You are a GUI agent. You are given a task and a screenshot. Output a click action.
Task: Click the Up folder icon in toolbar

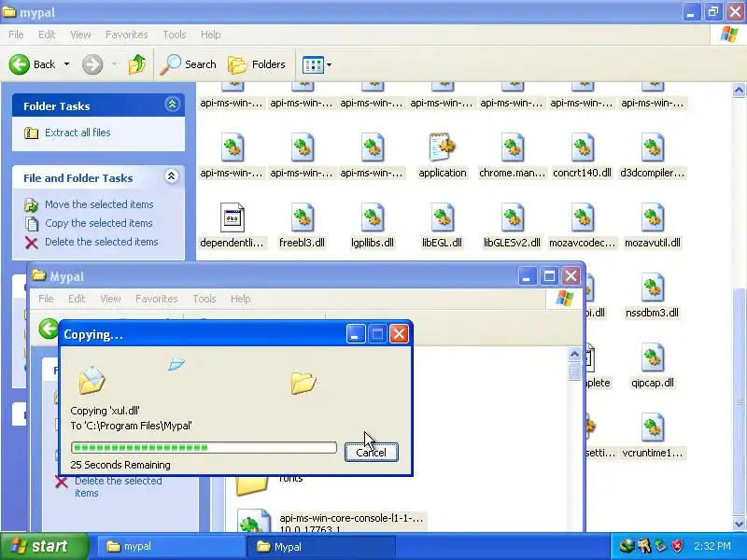click(x=137, y=64)
